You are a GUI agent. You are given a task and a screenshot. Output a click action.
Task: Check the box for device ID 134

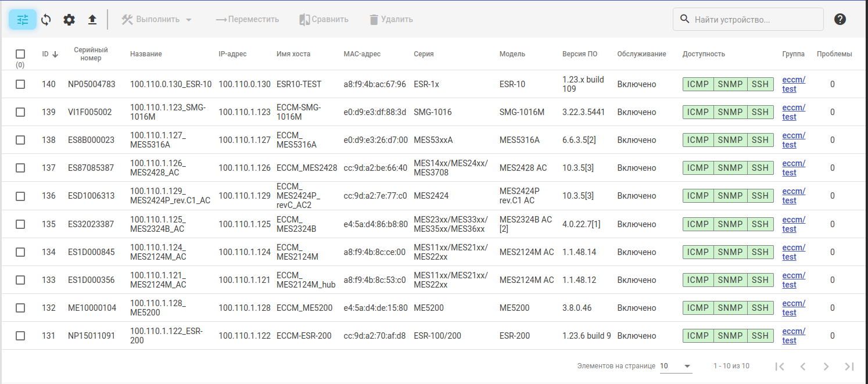point(20,252)
